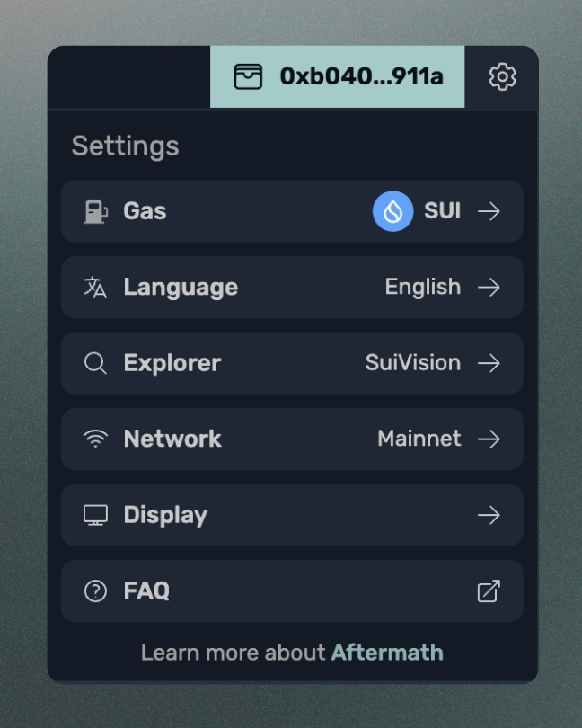Click the wallet icon beside the address

tap(248, 76)
